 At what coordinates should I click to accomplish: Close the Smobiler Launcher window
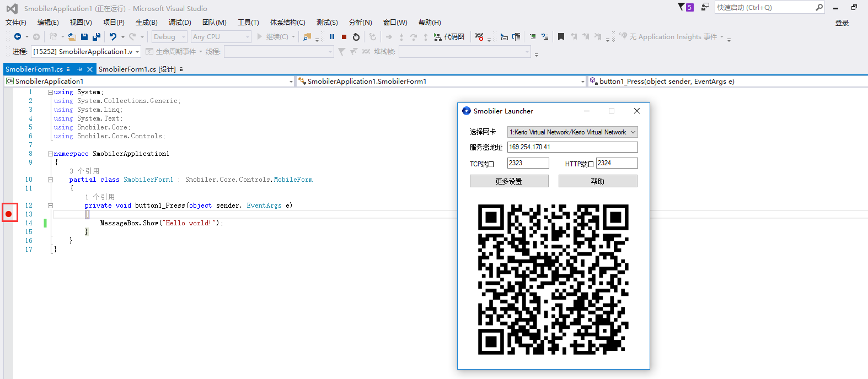[637, 111]
